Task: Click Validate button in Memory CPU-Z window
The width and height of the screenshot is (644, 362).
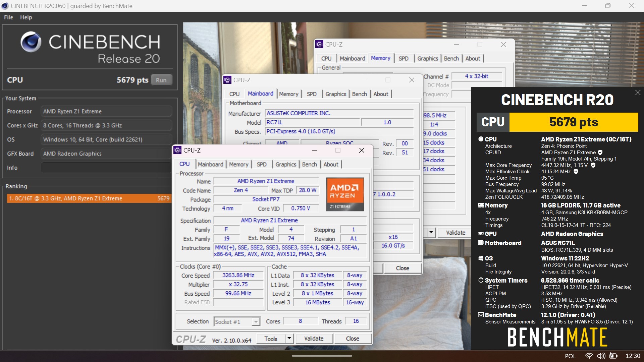Action: pyautogui.click(x=455, y=232)
